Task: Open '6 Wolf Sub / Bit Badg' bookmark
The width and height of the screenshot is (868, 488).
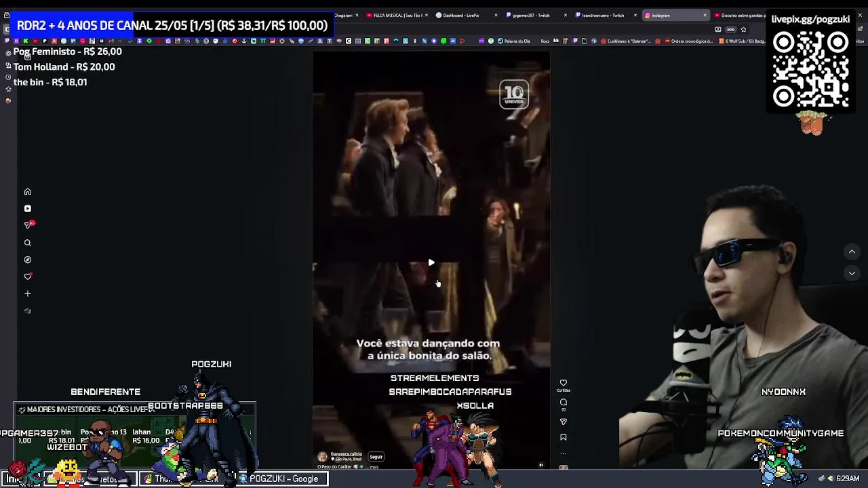Action: (741, 41)
